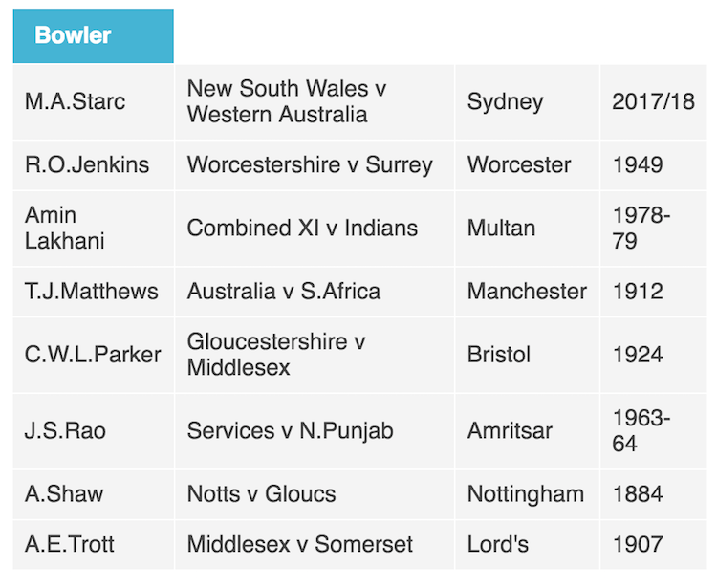Select the Lord's venue cell

pos(497,545)
